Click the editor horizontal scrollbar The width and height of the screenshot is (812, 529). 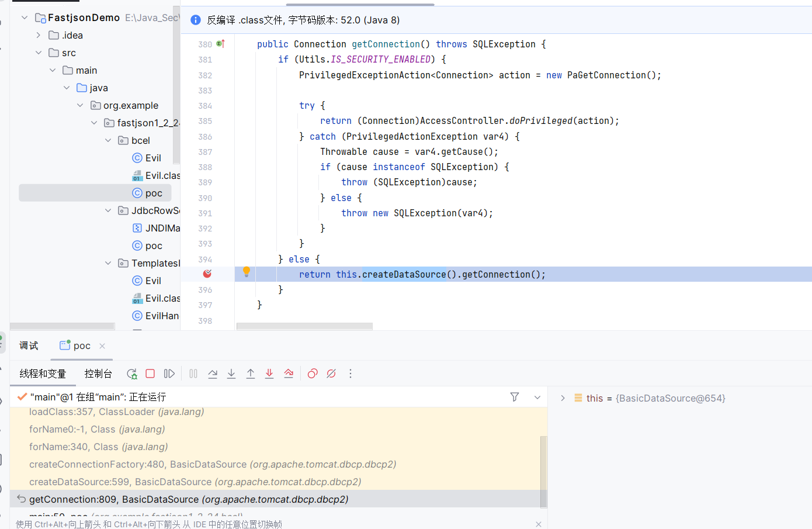coord(304,326)
